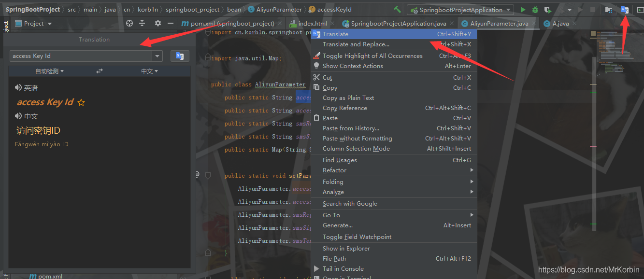Play pronunciation for 英语 text
This screenshot has height=279, width=644.
[18, 87]
